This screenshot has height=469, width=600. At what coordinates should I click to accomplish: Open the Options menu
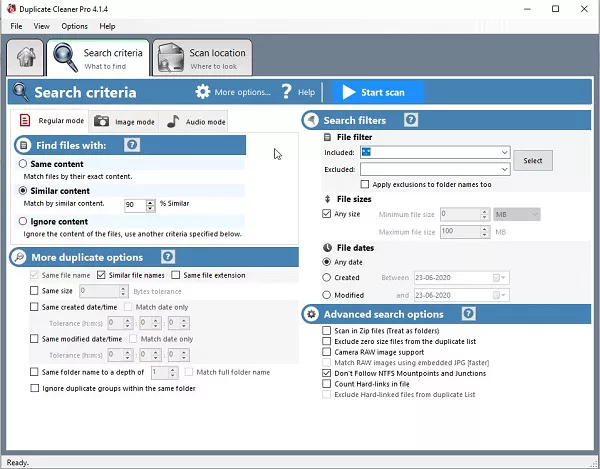[x=74, y=26]
